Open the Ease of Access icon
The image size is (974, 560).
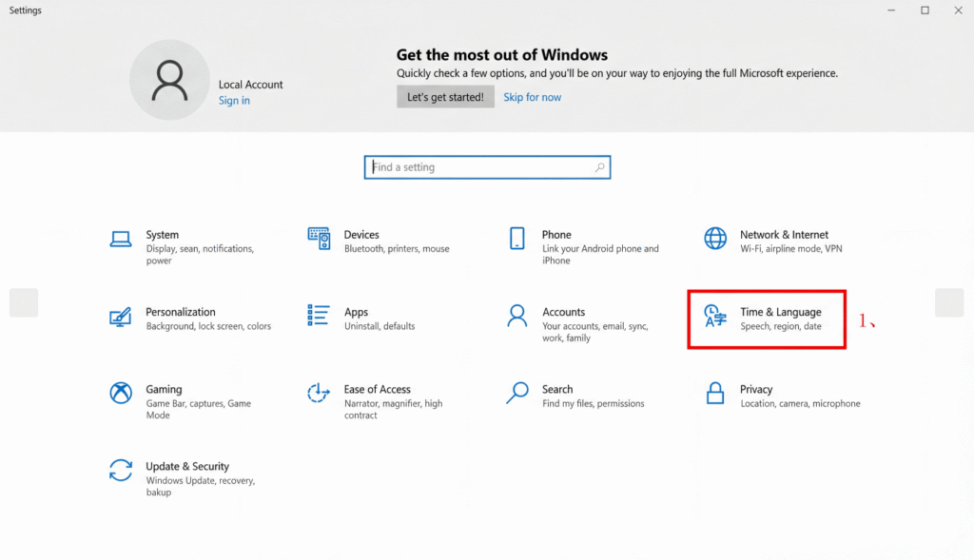(x=319, y=393)
